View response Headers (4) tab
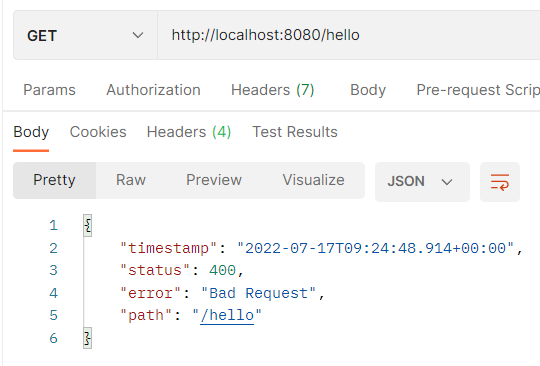Screen dimensions: 540x366 [x=189, y=132]
